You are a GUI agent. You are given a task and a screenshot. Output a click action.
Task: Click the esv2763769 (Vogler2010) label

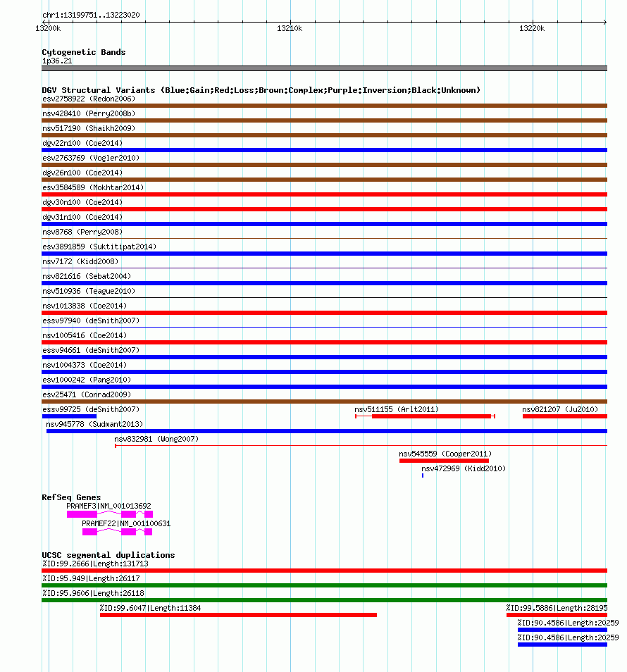coord(91,158)
